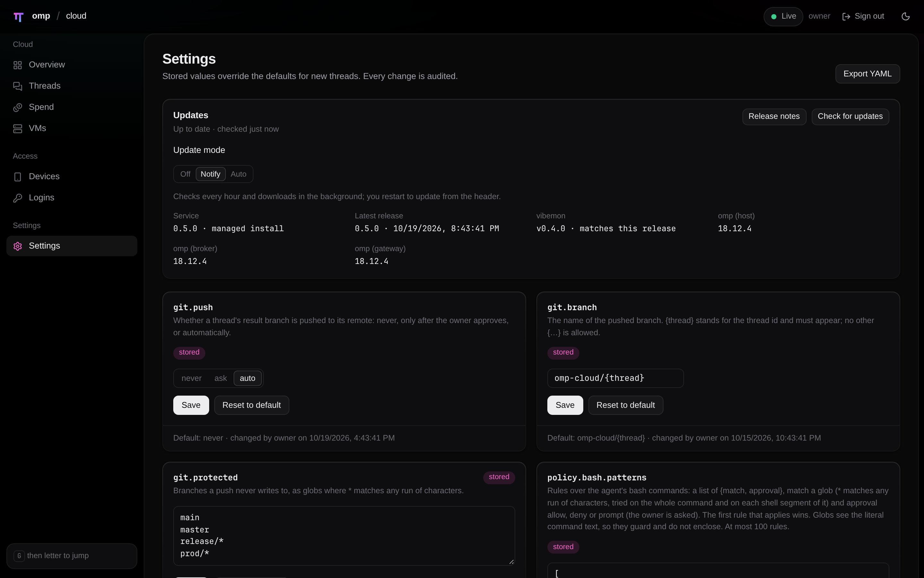The image size is (924, 578).
Task: Click the Logins key icon
Action: point(18,197)
